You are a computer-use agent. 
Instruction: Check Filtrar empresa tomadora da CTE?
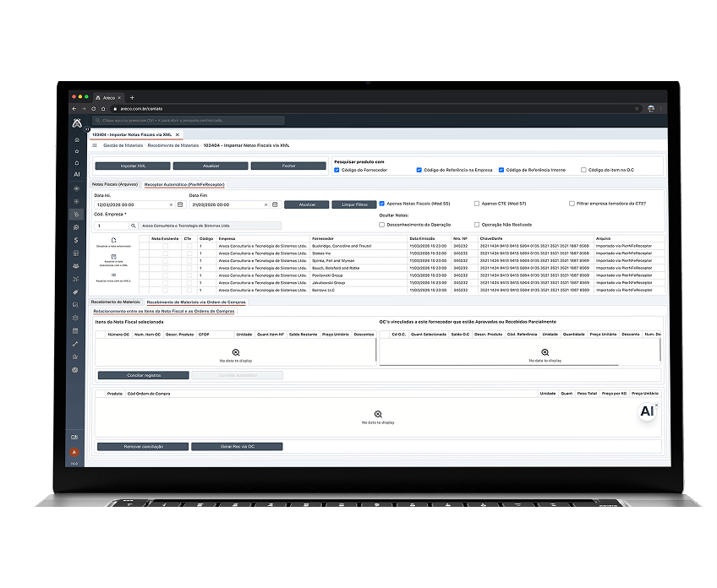click(x=572, y=204)
